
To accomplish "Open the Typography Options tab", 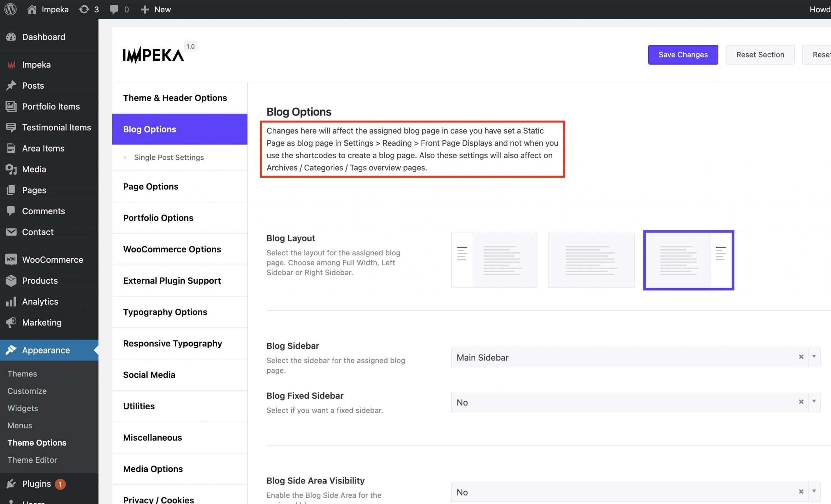I will [165, 312].
